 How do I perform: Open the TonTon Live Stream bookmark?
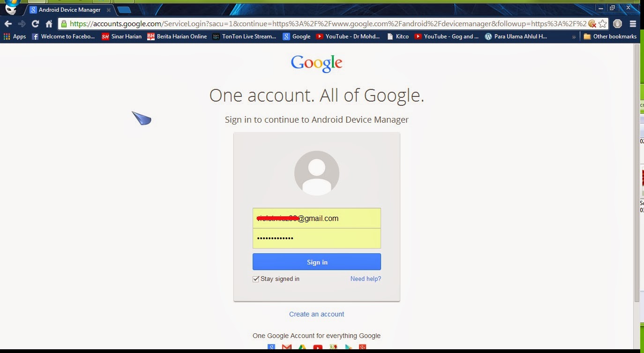(x=244, y=36)
